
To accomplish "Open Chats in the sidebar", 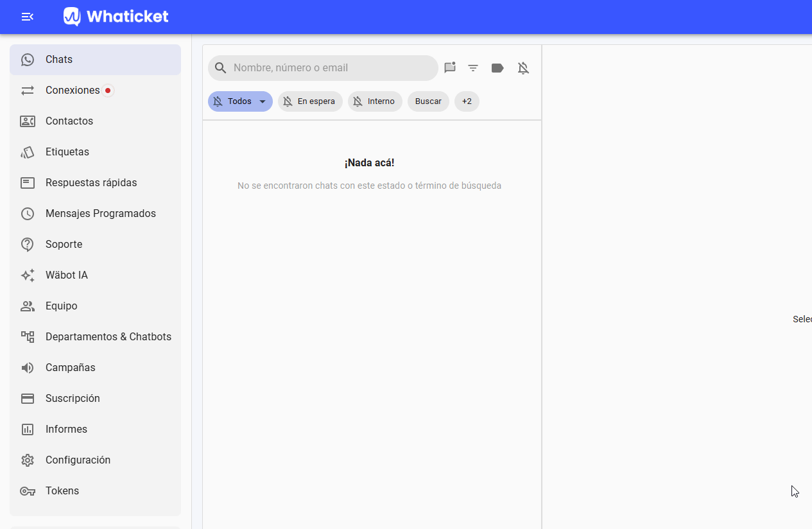I will 95,60.
